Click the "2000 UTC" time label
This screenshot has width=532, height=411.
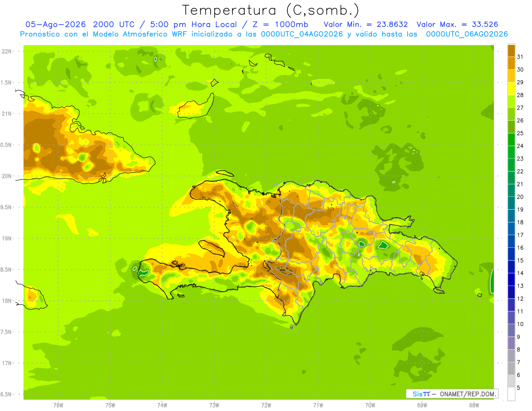[x=114, y=24]
